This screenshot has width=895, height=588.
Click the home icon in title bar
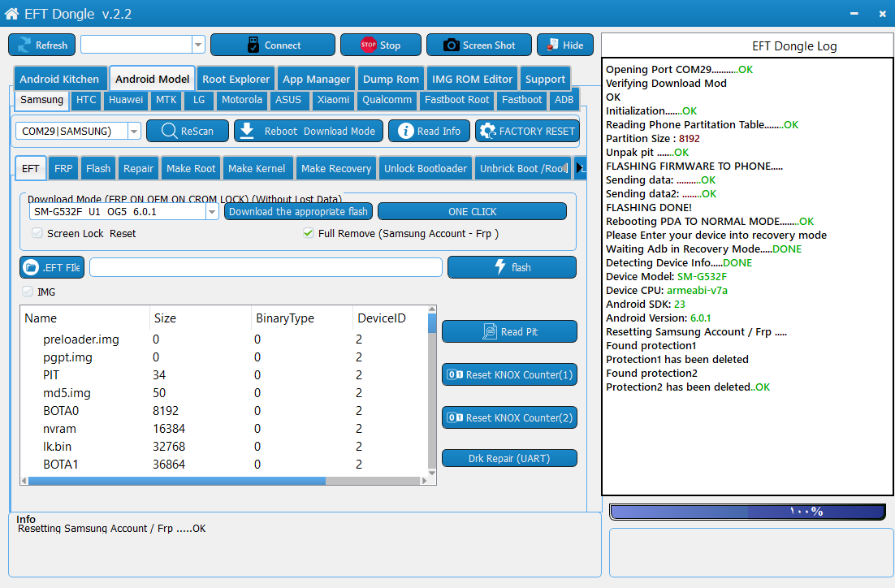pos(11,14)
